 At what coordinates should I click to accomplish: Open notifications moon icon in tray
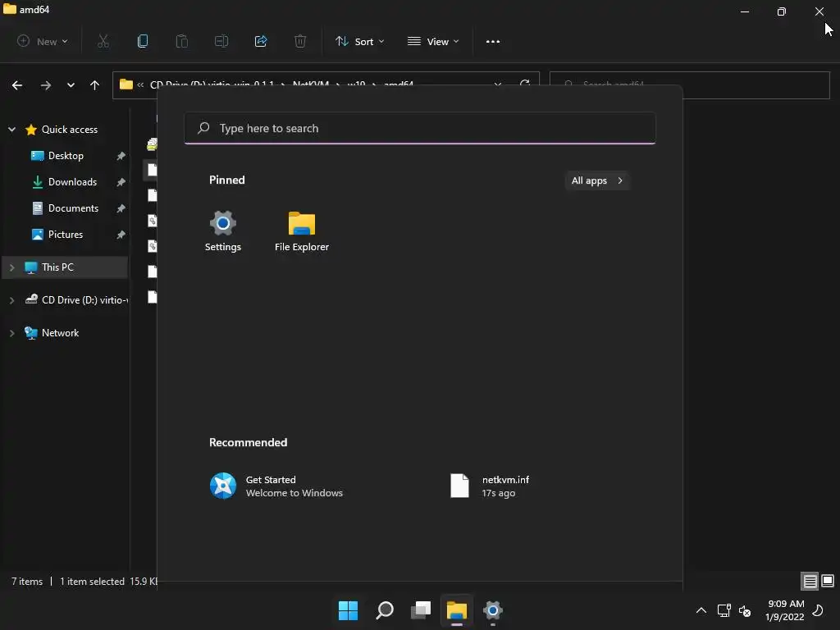click(x=818, y=610)
